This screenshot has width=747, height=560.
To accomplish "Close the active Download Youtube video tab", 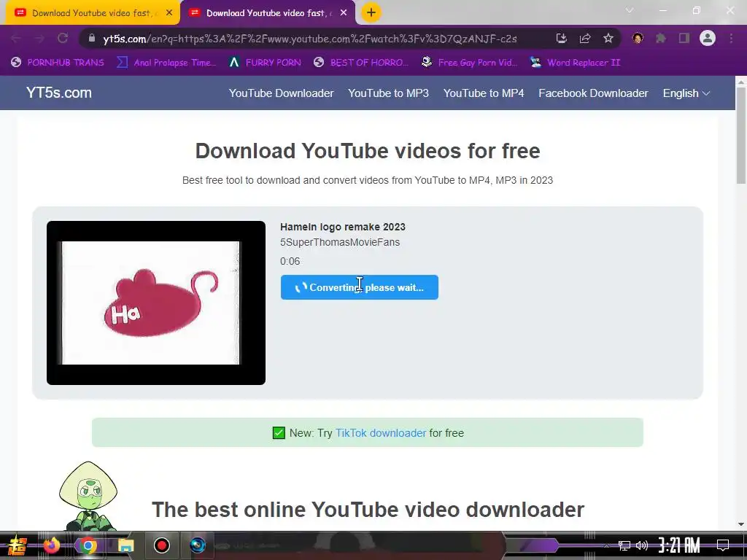I will [344, 13].
